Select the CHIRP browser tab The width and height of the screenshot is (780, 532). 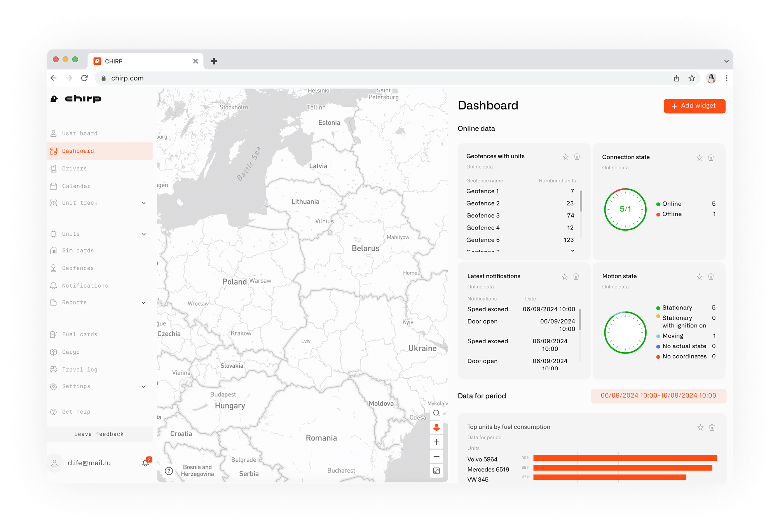[146, 61]
